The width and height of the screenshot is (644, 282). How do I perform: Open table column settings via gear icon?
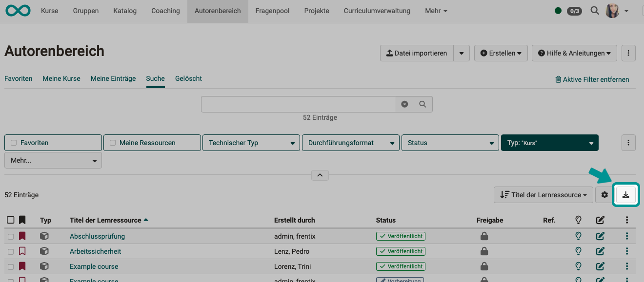pos(605,194)
